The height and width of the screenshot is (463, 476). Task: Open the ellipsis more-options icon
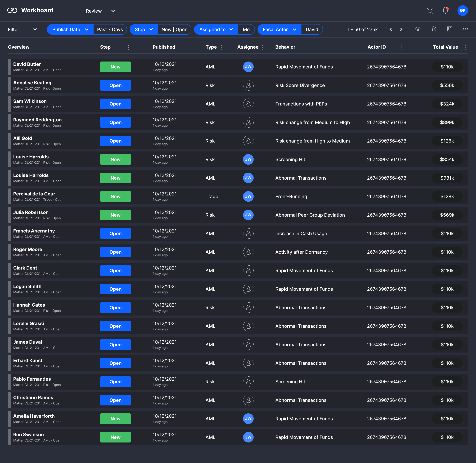[466, 29]
